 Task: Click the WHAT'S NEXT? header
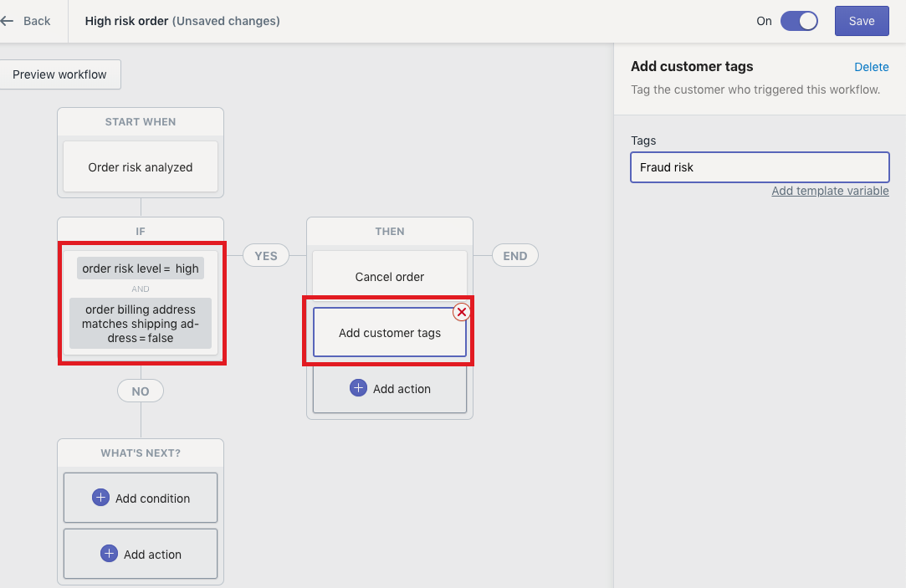coord(141,453)
